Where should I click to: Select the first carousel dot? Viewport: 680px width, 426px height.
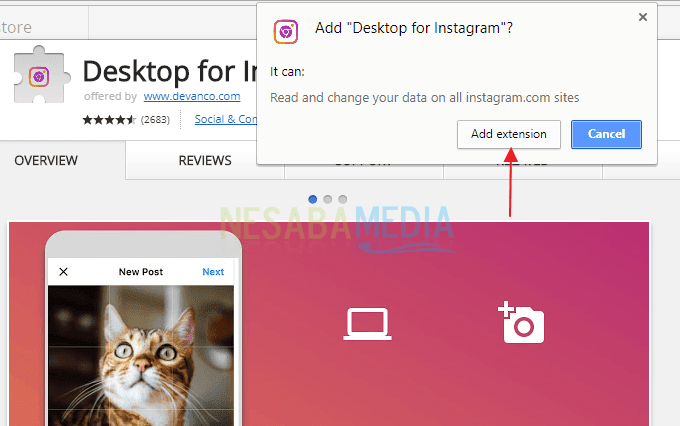tap(312, 199)
